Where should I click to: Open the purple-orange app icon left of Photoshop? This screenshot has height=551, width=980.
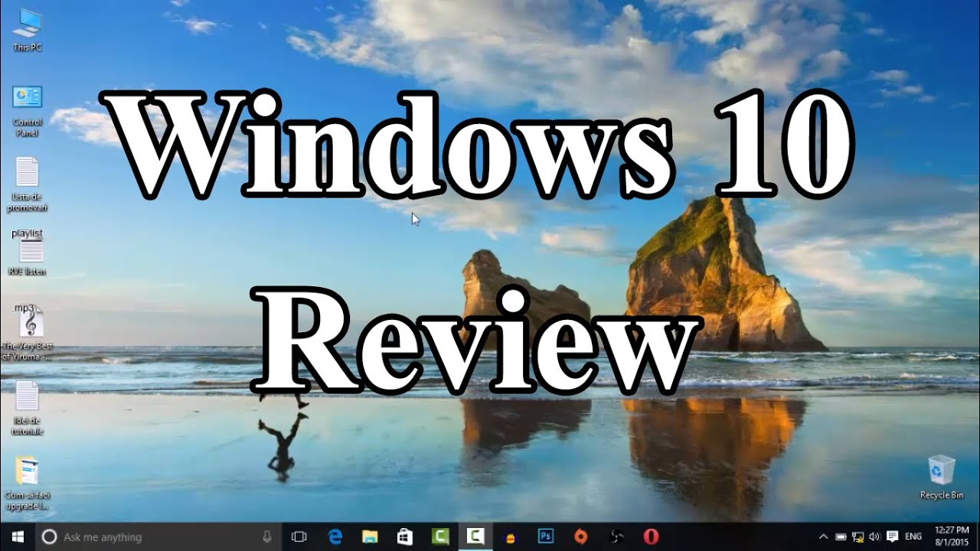pos(511,537)
